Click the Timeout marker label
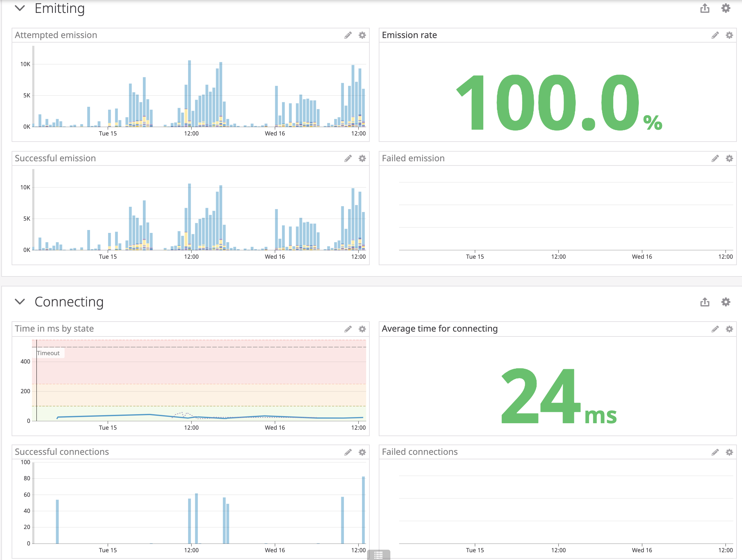 (x=48, y=353)
